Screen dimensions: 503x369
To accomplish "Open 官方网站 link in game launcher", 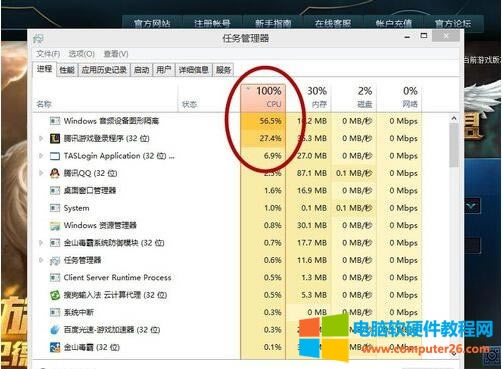I will (152, 23).
